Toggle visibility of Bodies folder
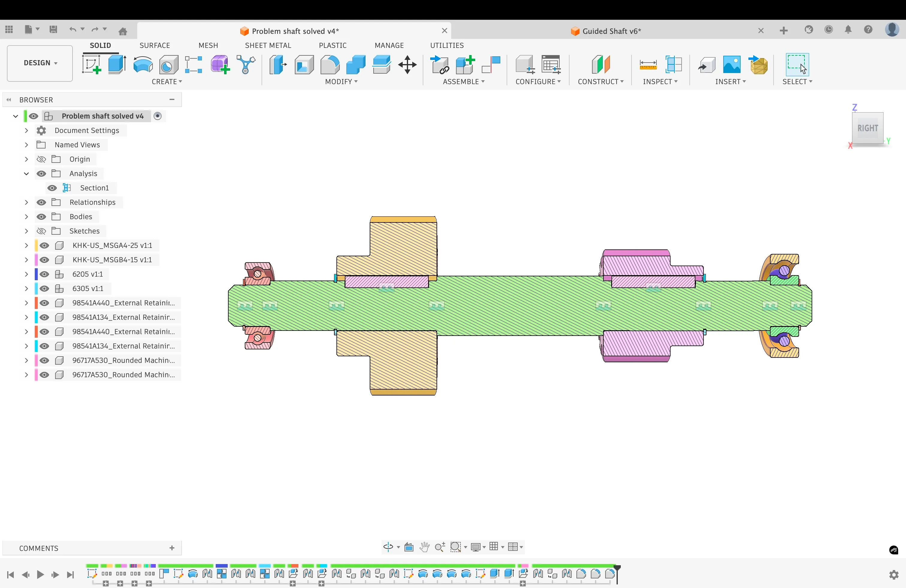The height and width of the screenshot is (588, 906). click(x=41, y=217)
